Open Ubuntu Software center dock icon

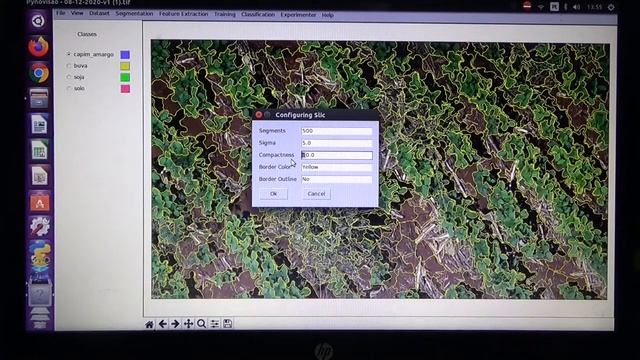pyautogui.click(x=39, y=202)
